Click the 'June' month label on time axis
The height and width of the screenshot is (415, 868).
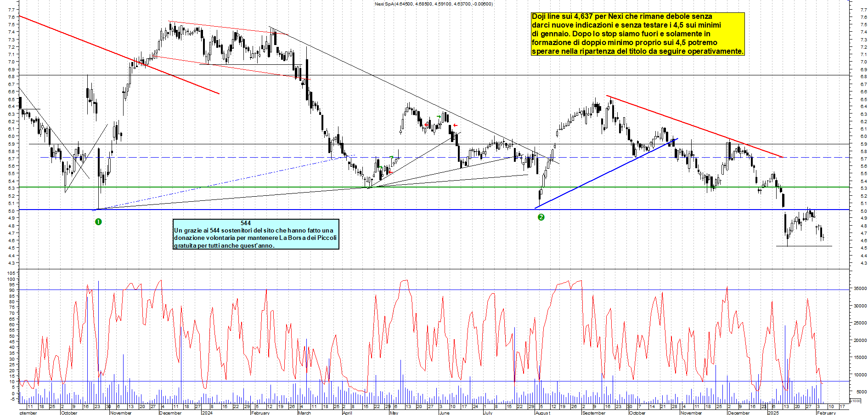point(444,413)
